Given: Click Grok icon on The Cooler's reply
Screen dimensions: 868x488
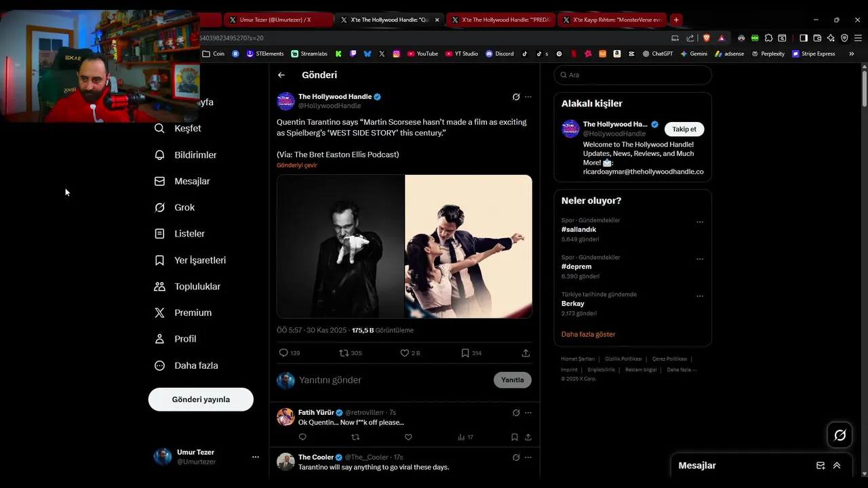Looking at the screenshot, I should coord(516,457).
